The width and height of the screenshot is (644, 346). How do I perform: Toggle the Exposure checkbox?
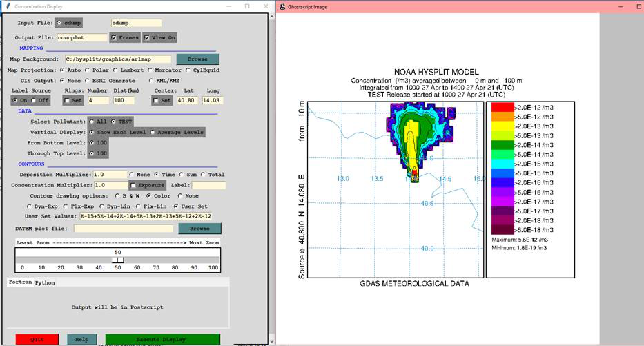[x=133, y=185]
